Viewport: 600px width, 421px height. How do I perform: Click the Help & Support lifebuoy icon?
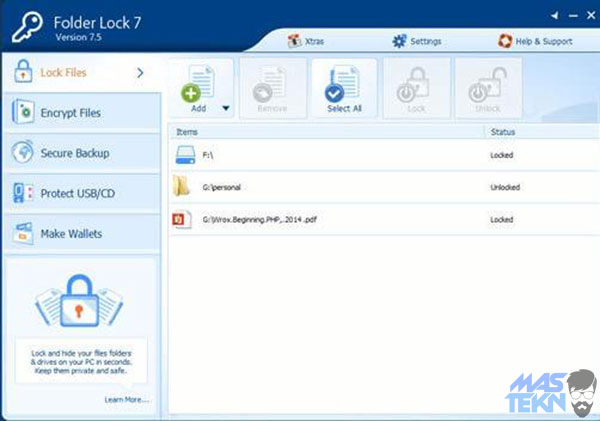pos(505,41)
